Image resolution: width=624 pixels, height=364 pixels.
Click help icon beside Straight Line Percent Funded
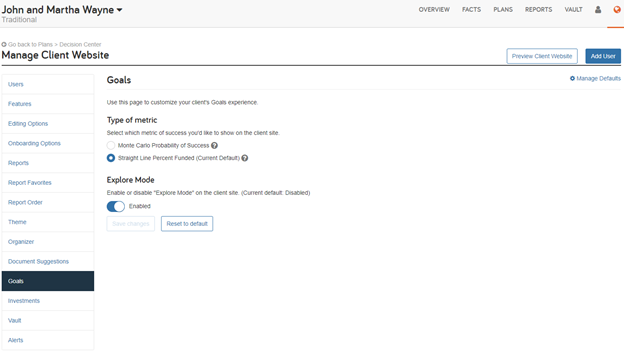(x=245, y=158)
